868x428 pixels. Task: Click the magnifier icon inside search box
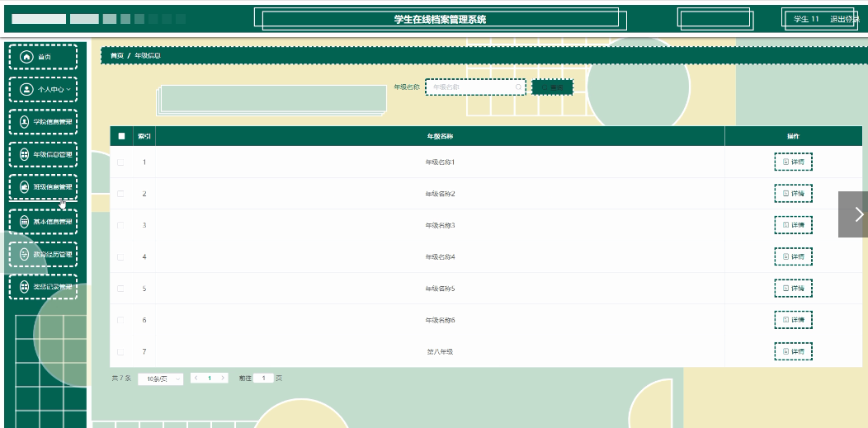tap(518, 87)
